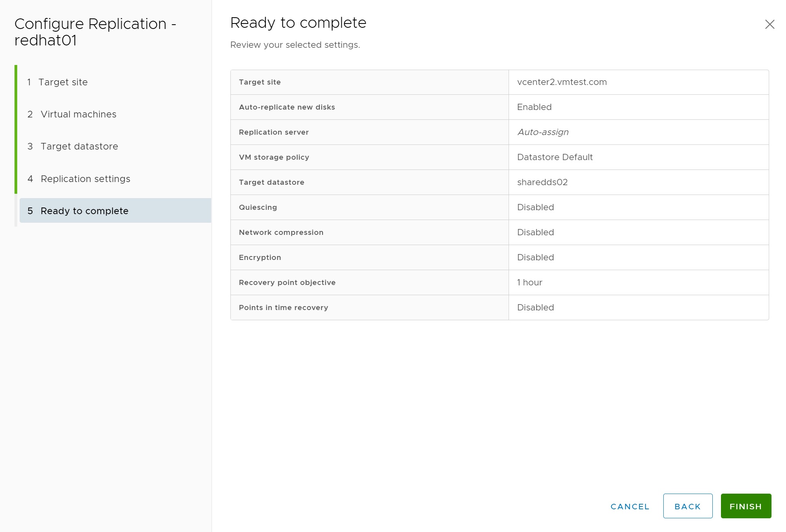Cancel the replication wizard

pos(630,506)
